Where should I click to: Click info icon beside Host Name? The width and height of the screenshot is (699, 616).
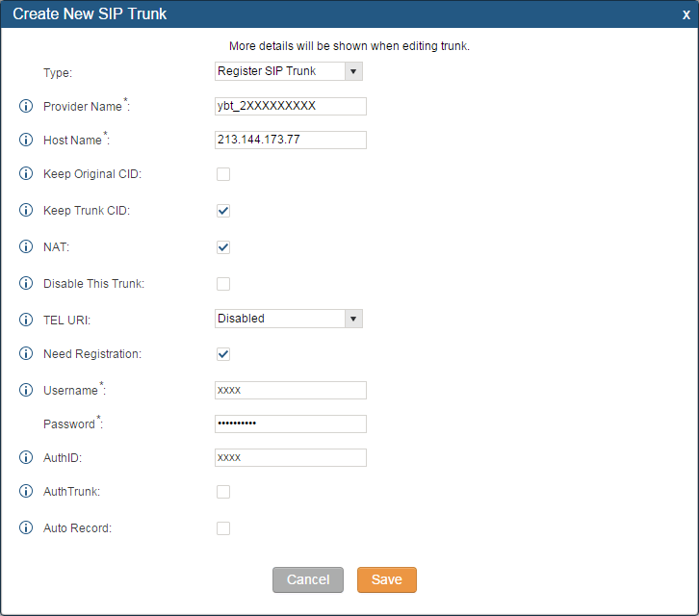point(26,141)
